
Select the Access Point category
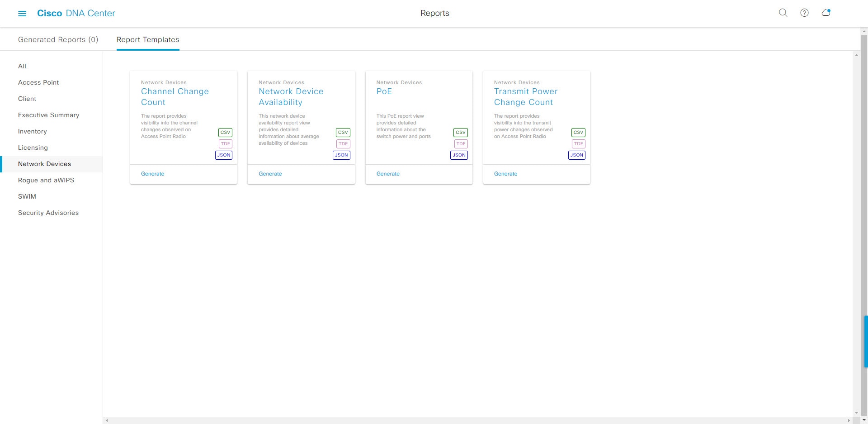click(x=38, y=82)
